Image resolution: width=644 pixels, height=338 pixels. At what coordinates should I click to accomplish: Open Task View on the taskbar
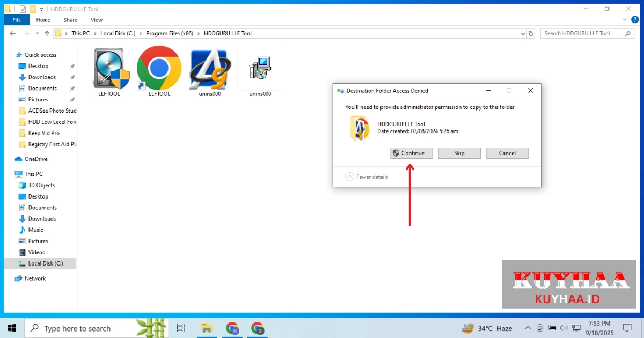point(181,328)
